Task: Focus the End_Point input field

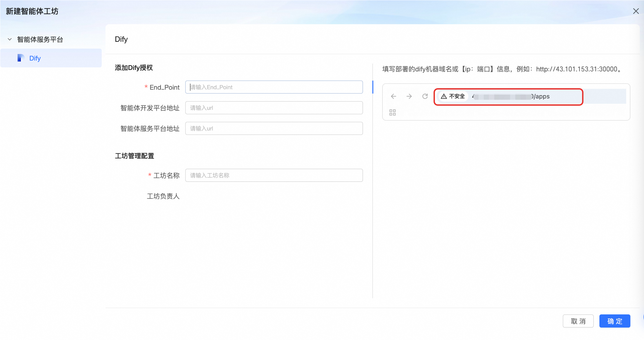Action: point(274,87)
